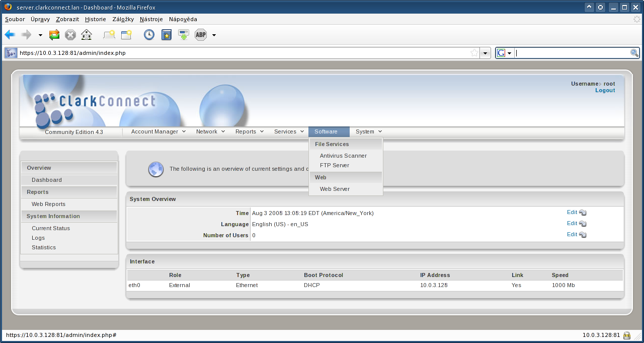Click Edit link in the Language row

(572, 224)
